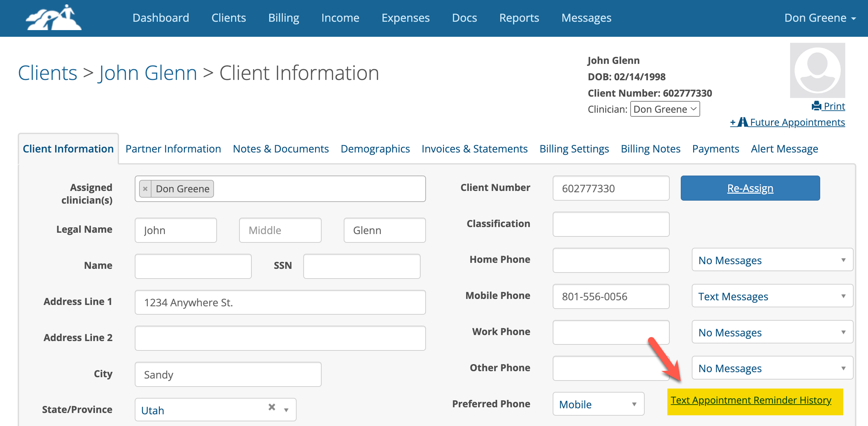868x426 pixels.
Task: Open the Docs menu item
Action: [x=464, y=18]
